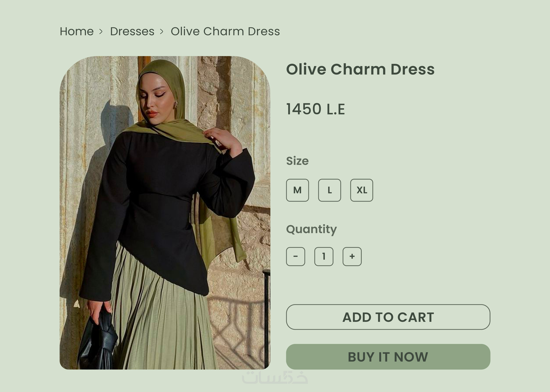Screen dimensions: 550x392
Task: Click the quantity value field showing 1
Action: 324,256
